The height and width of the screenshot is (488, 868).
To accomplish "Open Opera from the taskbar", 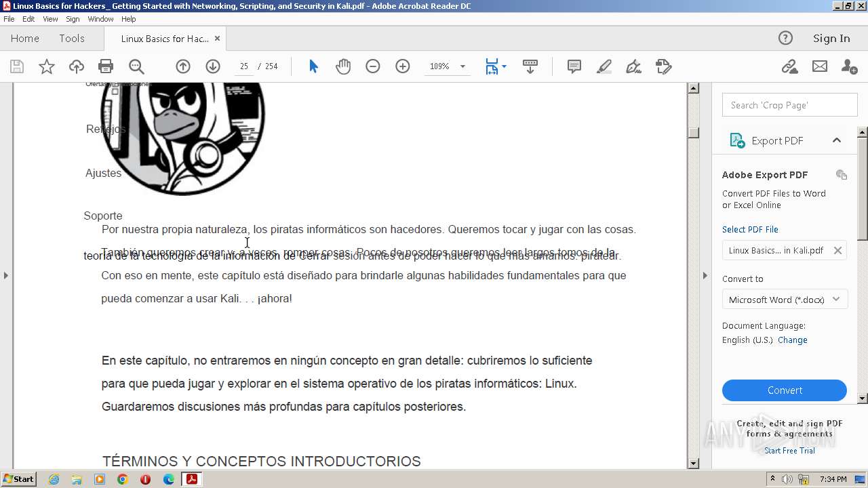I will (x=146, y=479).
